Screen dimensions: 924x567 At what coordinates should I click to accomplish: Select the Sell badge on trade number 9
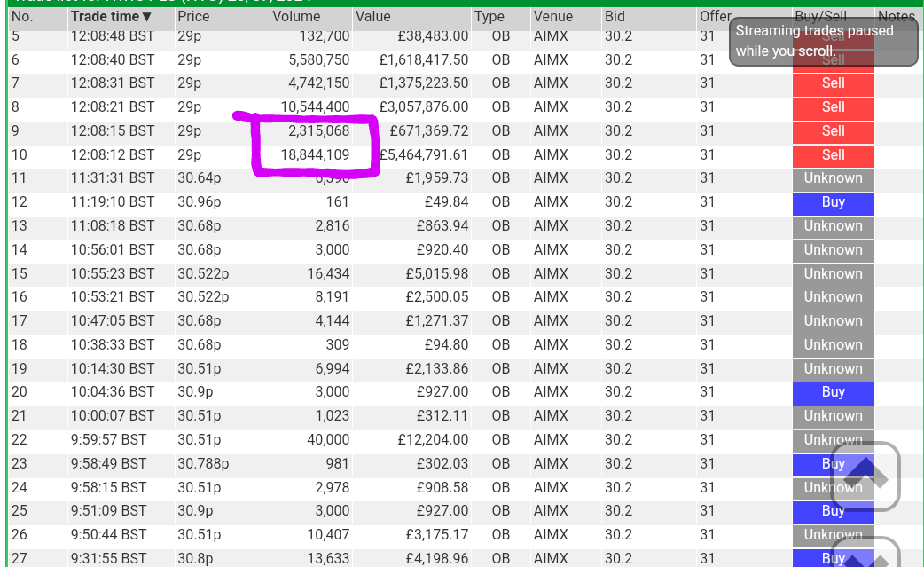(x=834, y=131)
